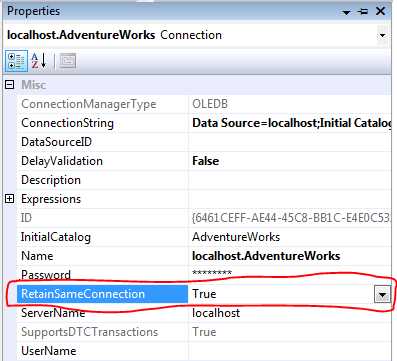
Task: Select the ID property label
Action: pos(26,218)
